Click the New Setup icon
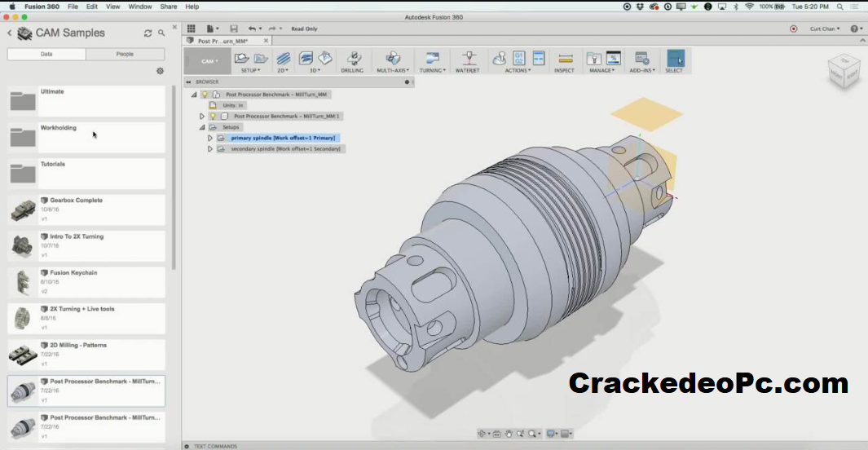This screenshot has width=868, height=450. click(x=241, y=58)
